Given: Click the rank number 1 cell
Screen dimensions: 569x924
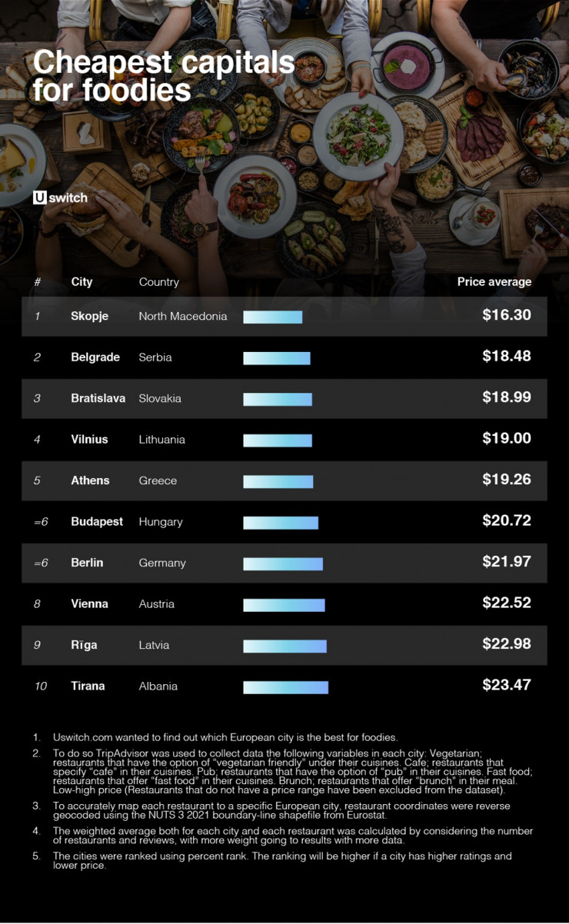Looking at the screenshot, I should coord(37,316).
